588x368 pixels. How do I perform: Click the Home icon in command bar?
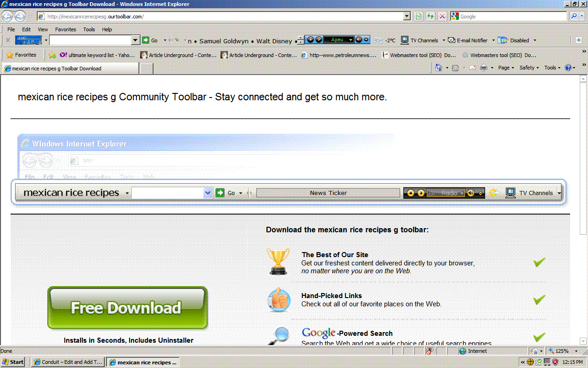(438, 68)
